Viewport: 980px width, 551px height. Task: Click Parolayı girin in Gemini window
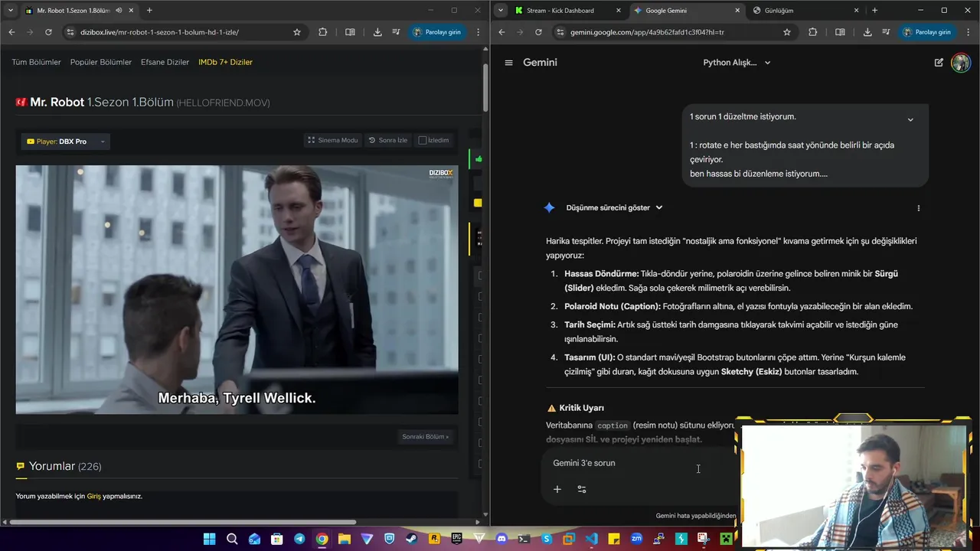pyautogui.click(x=927, y=32)
